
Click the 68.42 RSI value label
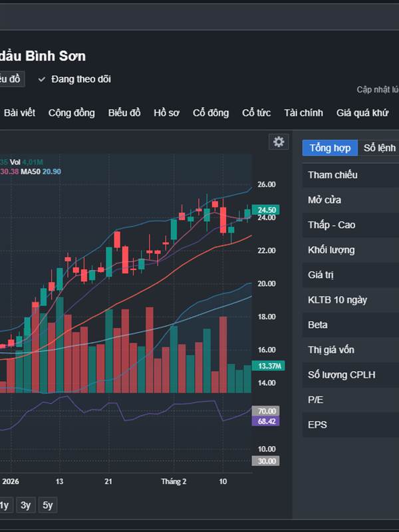[x=267, y=422]
